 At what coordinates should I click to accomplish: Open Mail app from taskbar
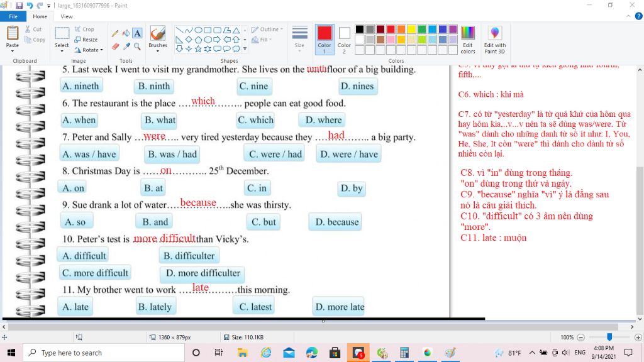tap(289, 353)
